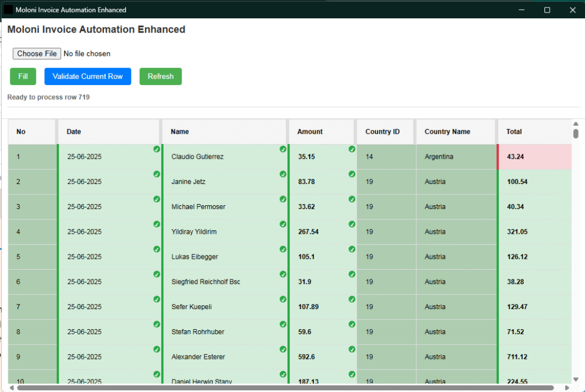Click the check icon in row 9 date cell
Image resolution: width=585 pixels, height=392 pixels.
pyautogui.click(x=157, y=349)
